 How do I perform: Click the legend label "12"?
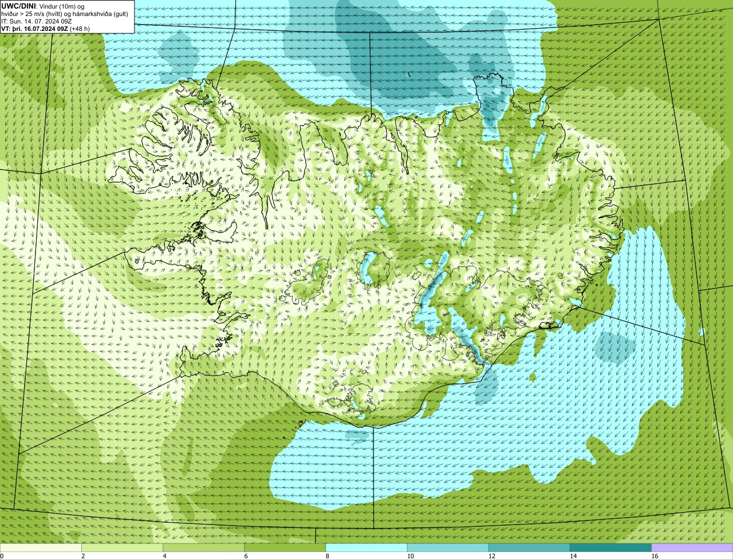pyautogui.click(x=491, y=556)
